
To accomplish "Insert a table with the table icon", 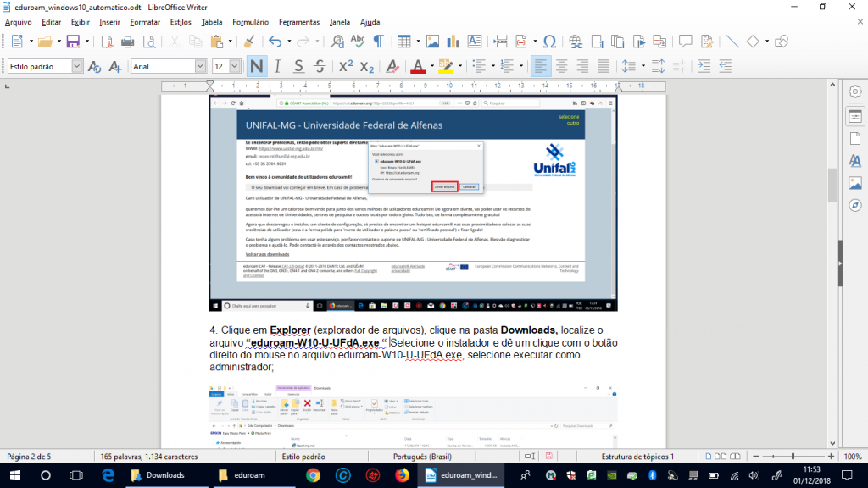I will point(404,42).
